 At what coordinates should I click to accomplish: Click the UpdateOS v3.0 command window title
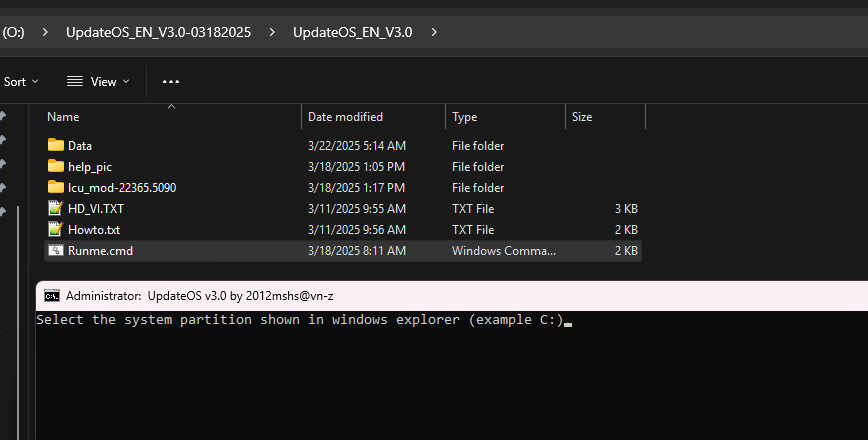200,296
